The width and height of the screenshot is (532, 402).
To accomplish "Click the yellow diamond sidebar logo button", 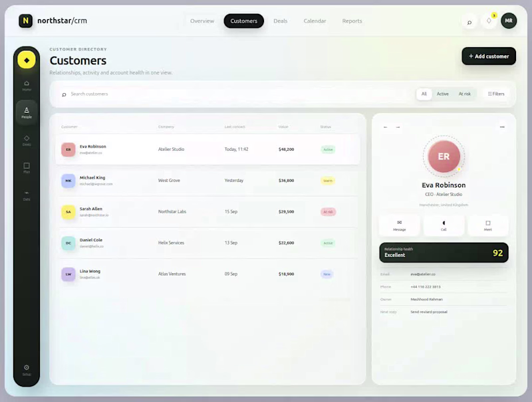I will [x=27, y=60].
